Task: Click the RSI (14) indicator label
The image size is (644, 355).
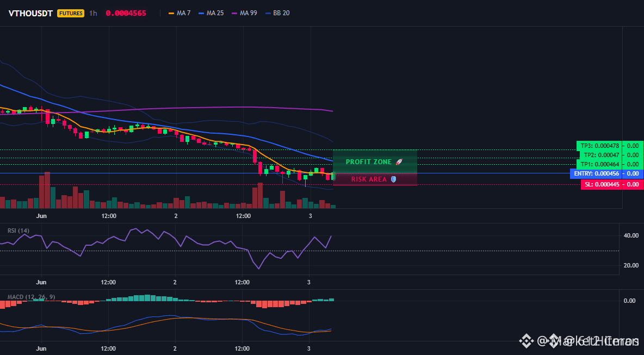Action: [x=18, y=231]
